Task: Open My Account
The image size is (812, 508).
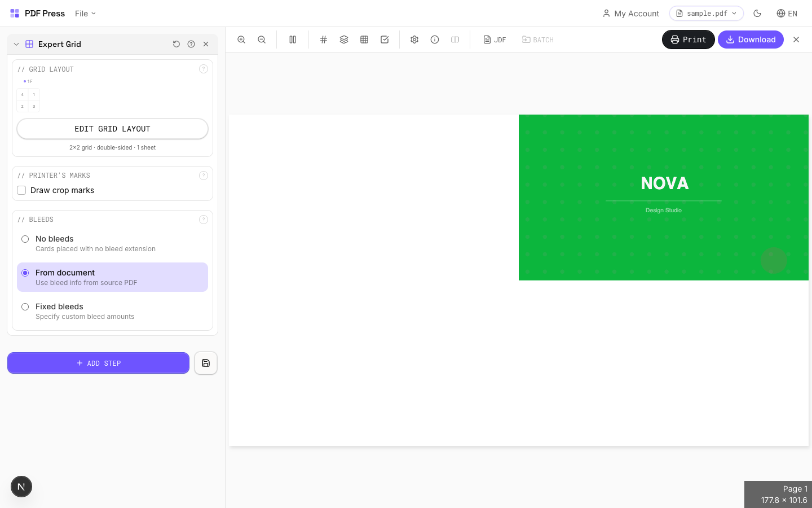Action: coord(631,14)
